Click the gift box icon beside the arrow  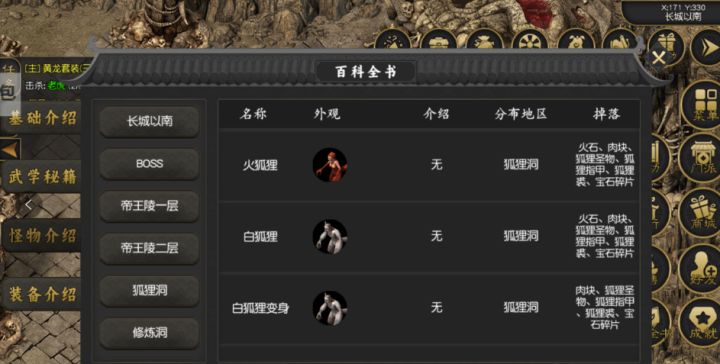(x=667, y=46)
